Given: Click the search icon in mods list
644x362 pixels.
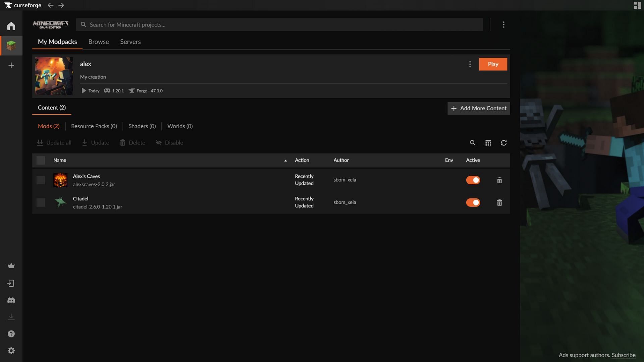Looking at the screenshot, I should 473,142.
